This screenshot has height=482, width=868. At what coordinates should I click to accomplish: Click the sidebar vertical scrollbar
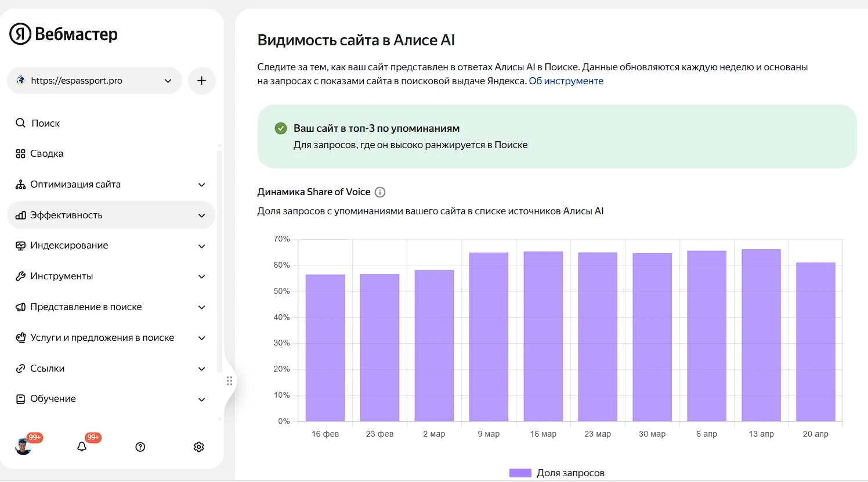tap(219, 261)
